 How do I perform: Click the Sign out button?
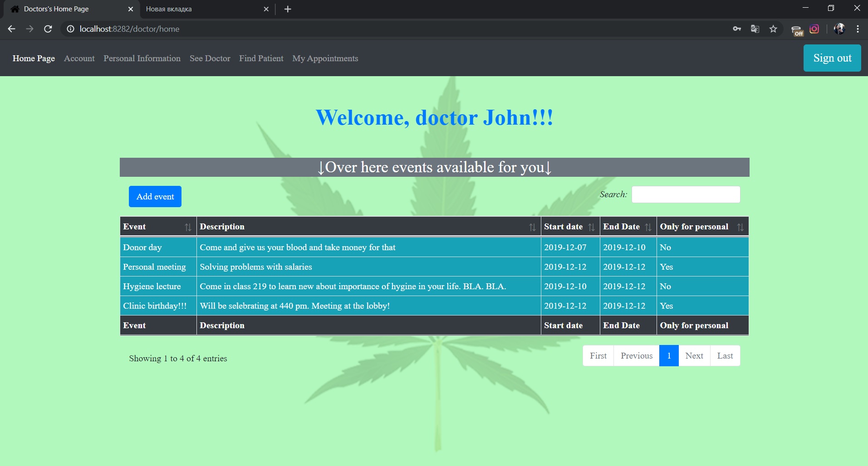[x=832, y=58]
